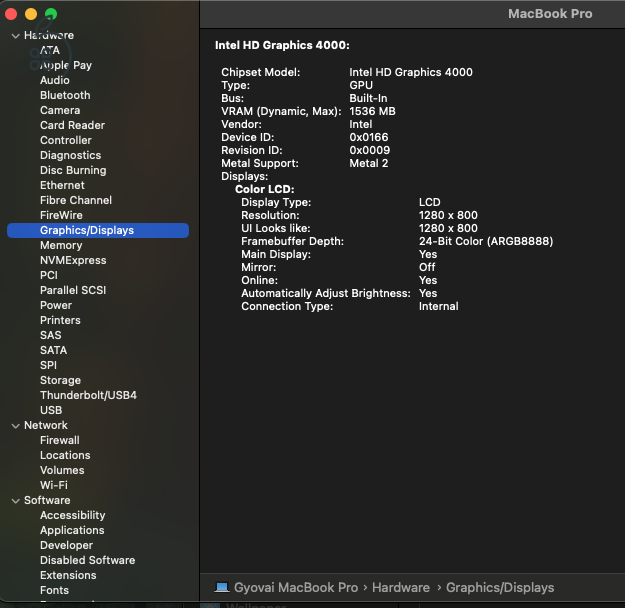Screen dimensions: 625x608
Task: Select Bluetooth in the sidebar
Action: 65,95
